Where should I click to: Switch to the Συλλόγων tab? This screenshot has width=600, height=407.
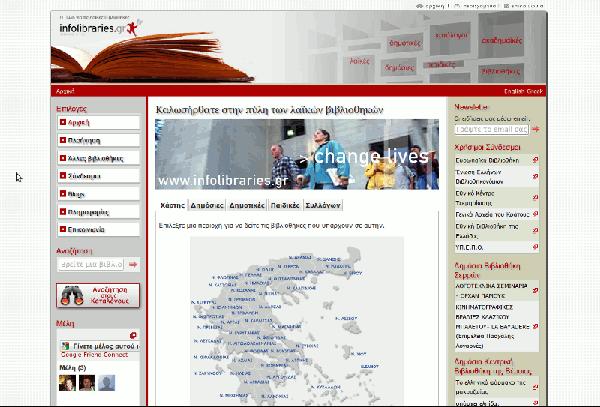pos(323,205)
